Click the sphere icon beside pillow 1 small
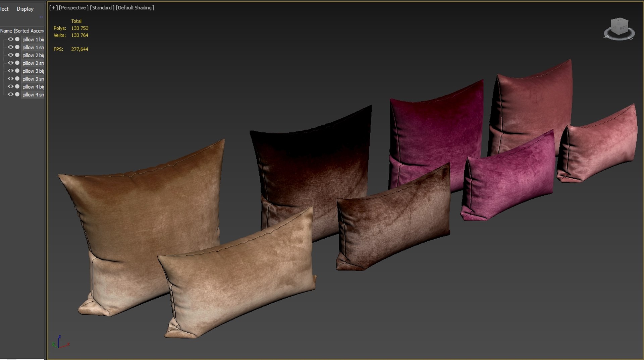The height and width of the screenshot is (360, 644). pyautogui.click(x=17, y=47)
